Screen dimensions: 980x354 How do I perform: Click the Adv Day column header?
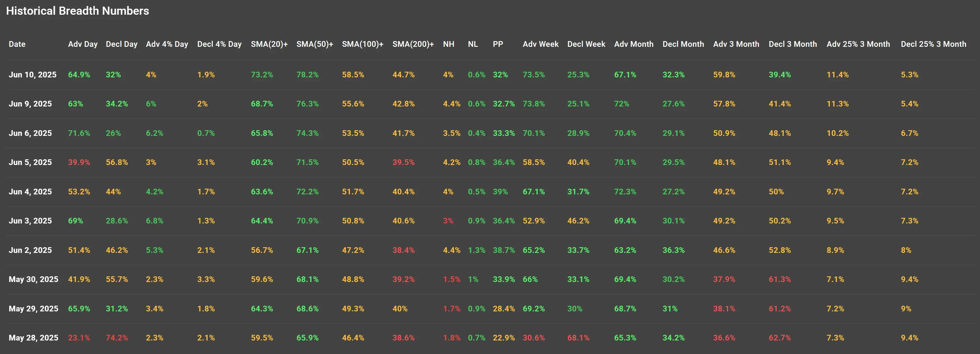point(83,44)
